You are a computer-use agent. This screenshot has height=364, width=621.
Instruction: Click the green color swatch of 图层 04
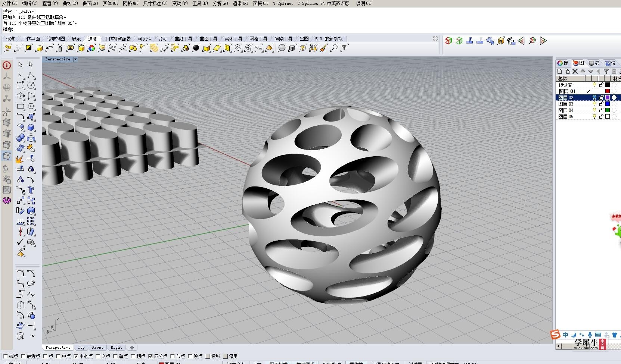click(x=608, y=110)
